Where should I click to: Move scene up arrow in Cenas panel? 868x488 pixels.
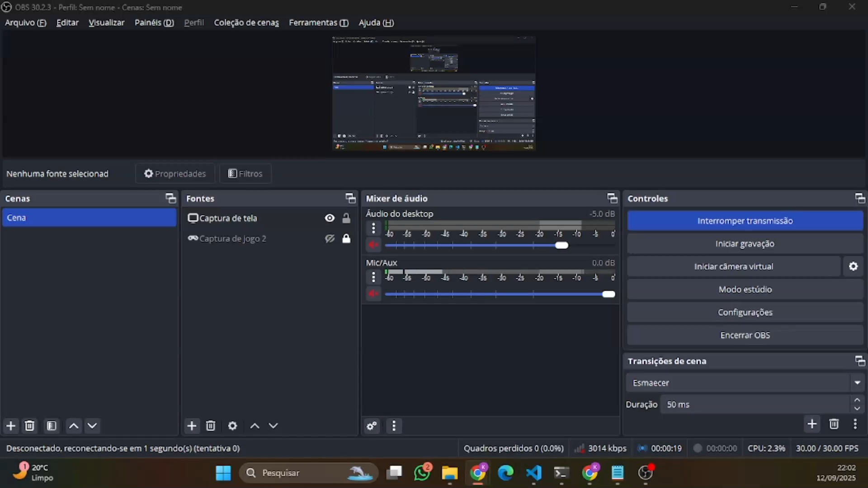pyautogui.click(x=74, y=426)
